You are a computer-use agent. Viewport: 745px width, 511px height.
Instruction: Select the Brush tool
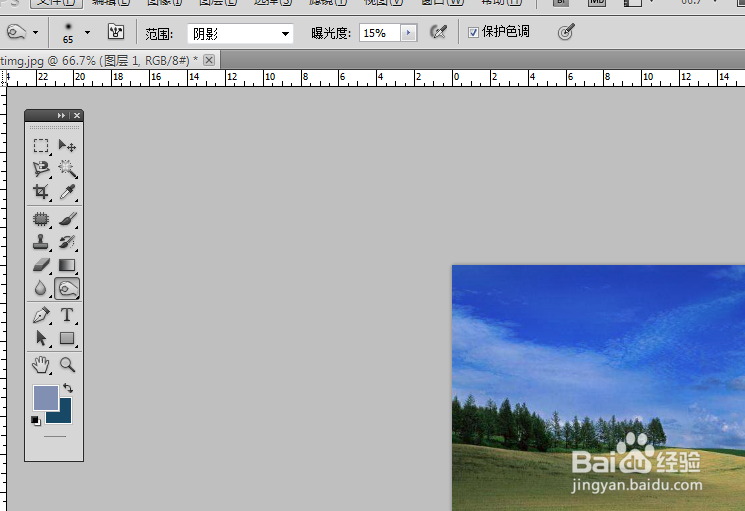(67, 219)
